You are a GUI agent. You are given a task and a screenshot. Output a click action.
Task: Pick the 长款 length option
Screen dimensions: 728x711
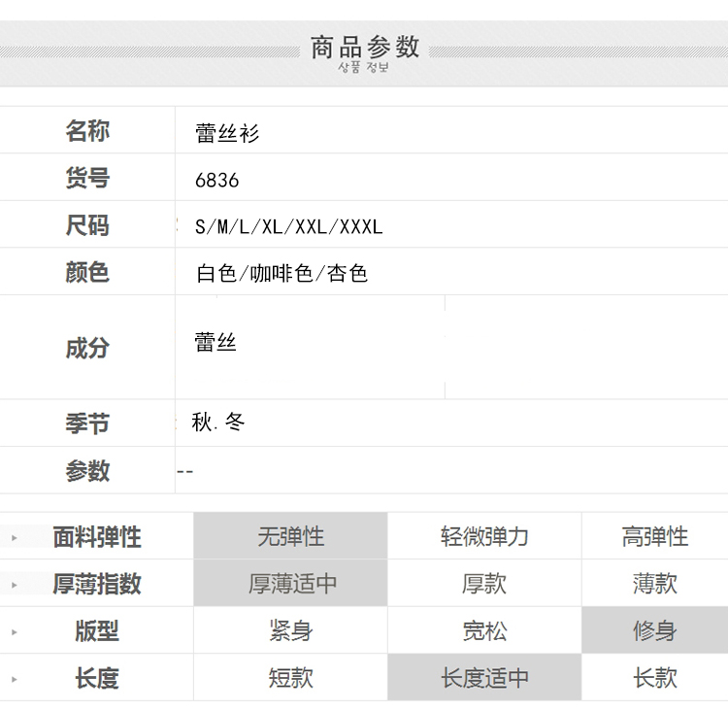coord(654,678)
